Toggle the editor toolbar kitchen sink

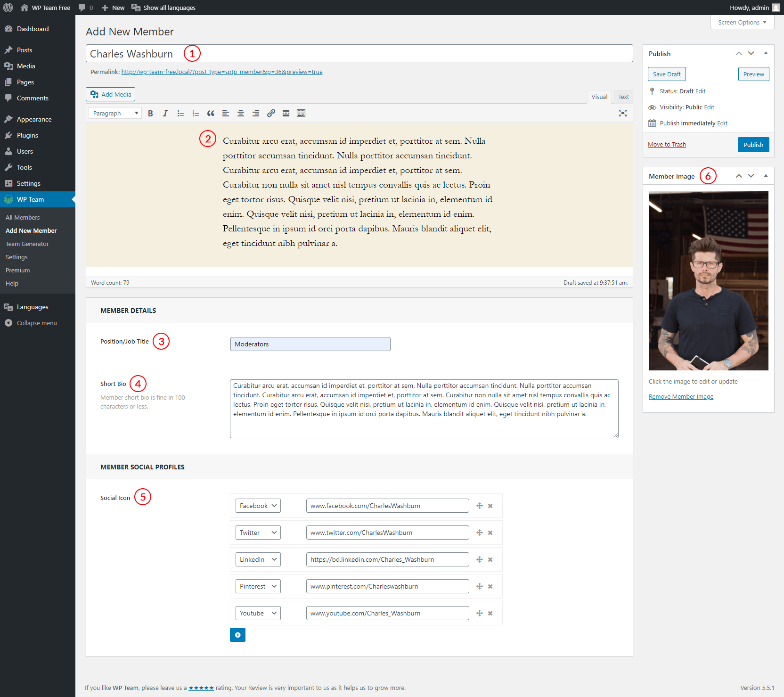click(x=301, y=113)
